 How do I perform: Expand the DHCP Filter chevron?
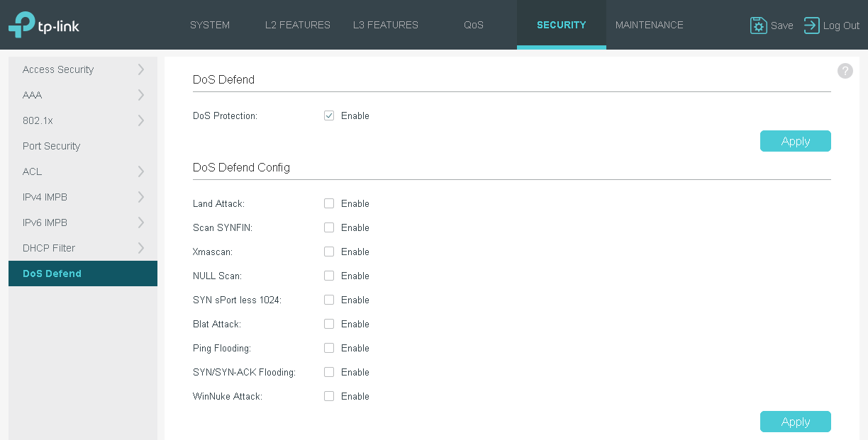pyautogui.click(x=141, y=248)
